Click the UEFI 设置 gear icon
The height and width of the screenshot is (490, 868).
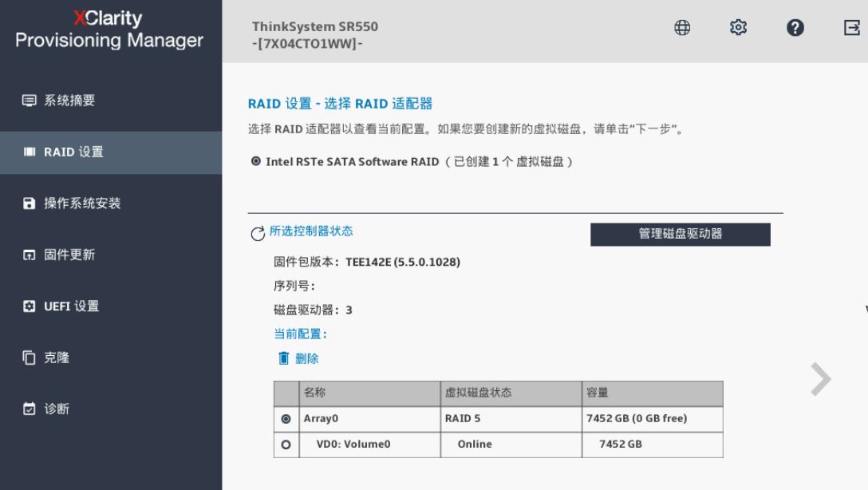pos(29,306)
